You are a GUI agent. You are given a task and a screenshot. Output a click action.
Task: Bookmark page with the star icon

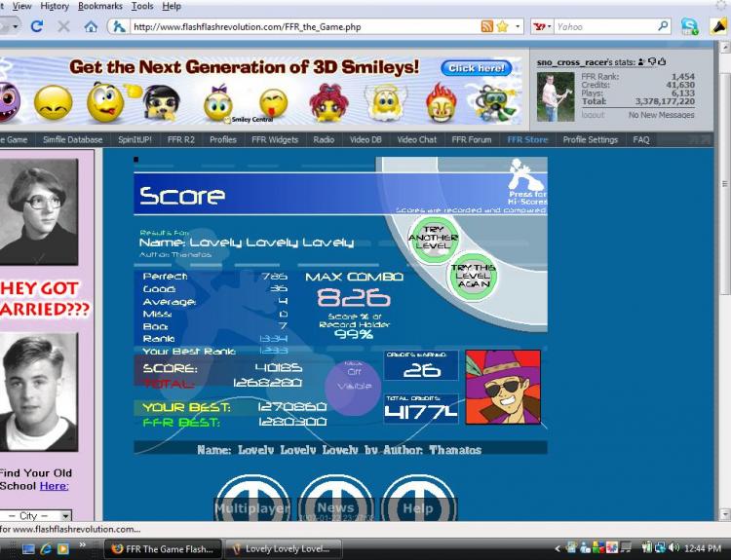503,26
